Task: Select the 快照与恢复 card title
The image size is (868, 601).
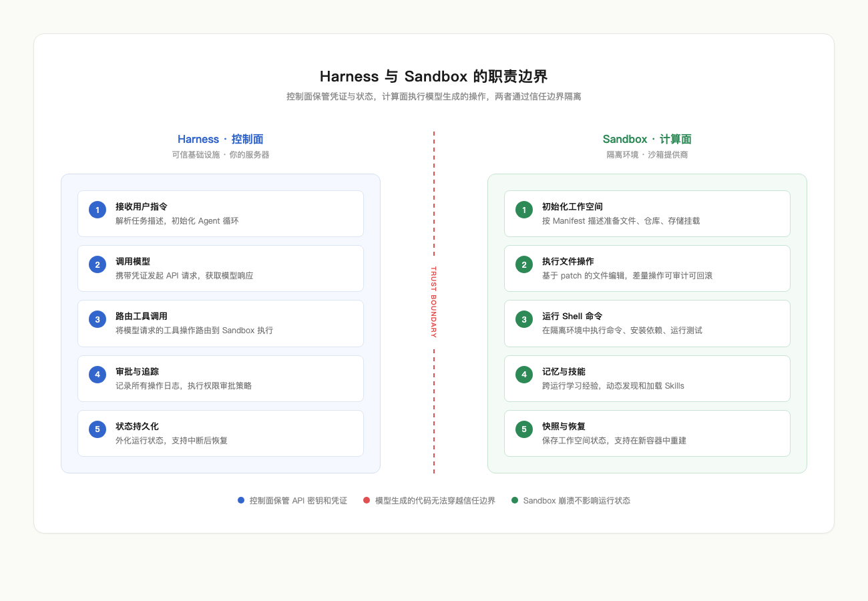Action: (x=564, y=426)
